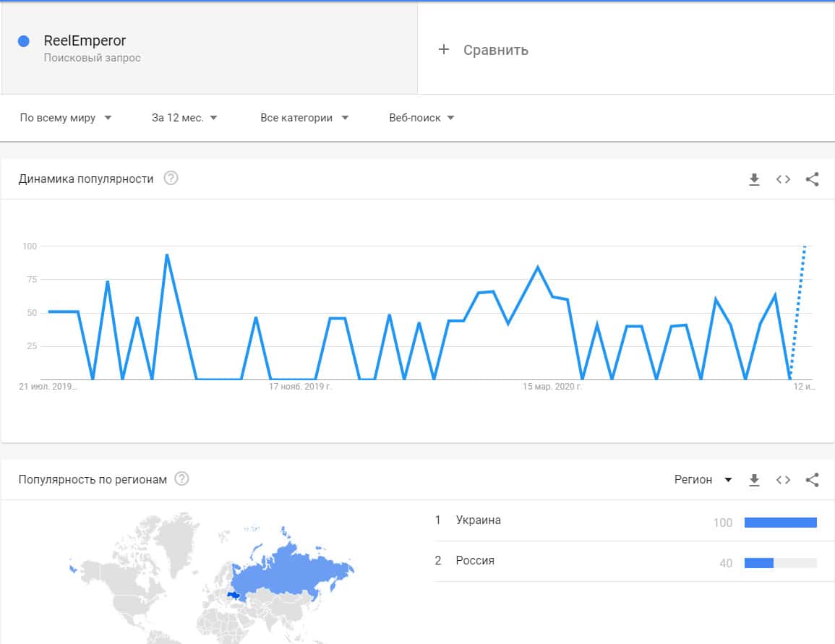Share the regional popularity panel
835x644 pixels.
coord(812,480)
